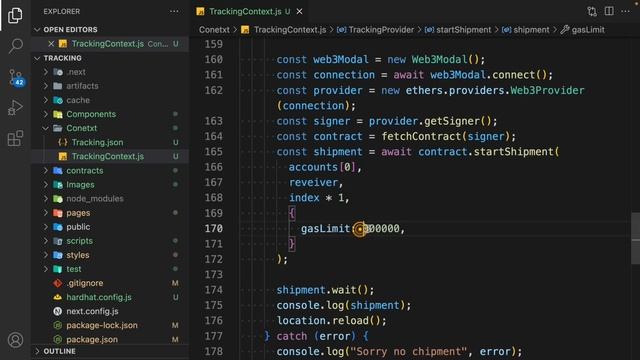Open the Accounts menu icon
Image resolution: width=640 pixels, height=360 pixels.
point(16,340)
